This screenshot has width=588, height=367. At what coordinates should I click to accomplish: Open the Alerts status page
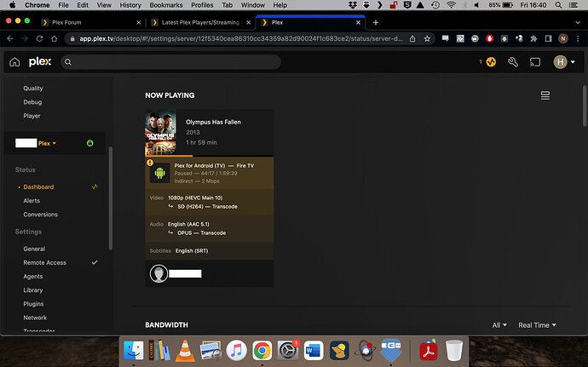[x=32, y=201]
